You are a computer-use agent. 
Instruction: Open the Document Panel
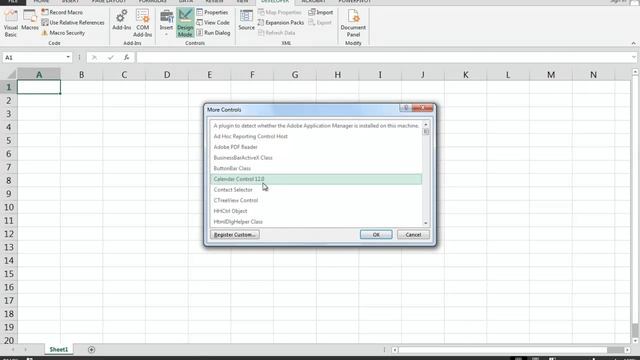[353, 24]
